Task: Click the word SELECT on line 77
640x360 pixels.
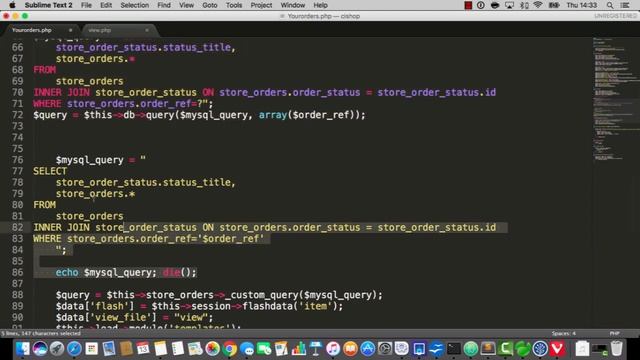Action: [x=50, y=171]
